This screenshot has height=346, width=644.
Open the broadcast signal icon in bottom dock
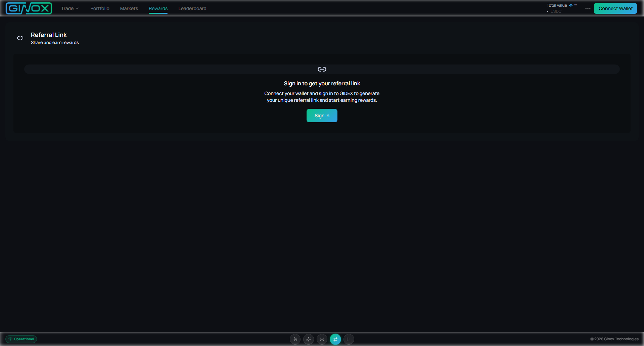322,339
